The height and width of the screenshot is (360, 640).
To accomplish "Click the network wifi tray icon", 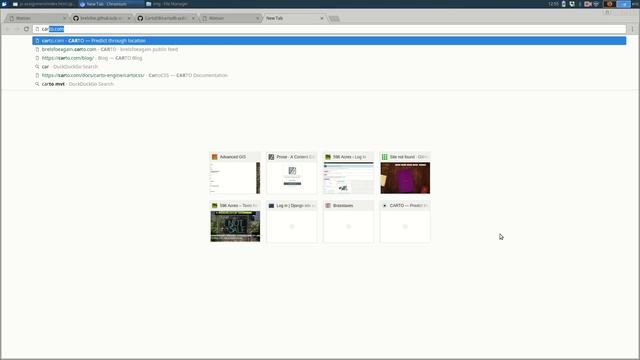I will pyautogui.click(x=596, y=4).
